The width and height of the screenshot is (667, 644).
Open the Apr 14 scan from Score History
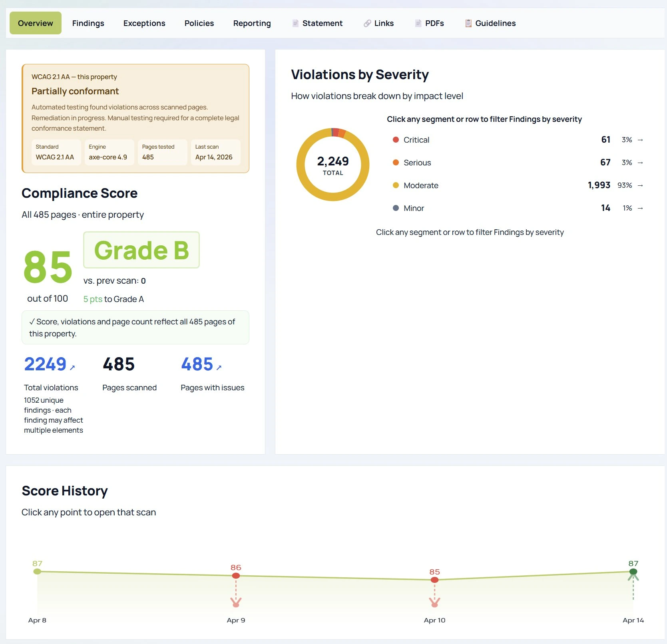click(x=633, y=571)
